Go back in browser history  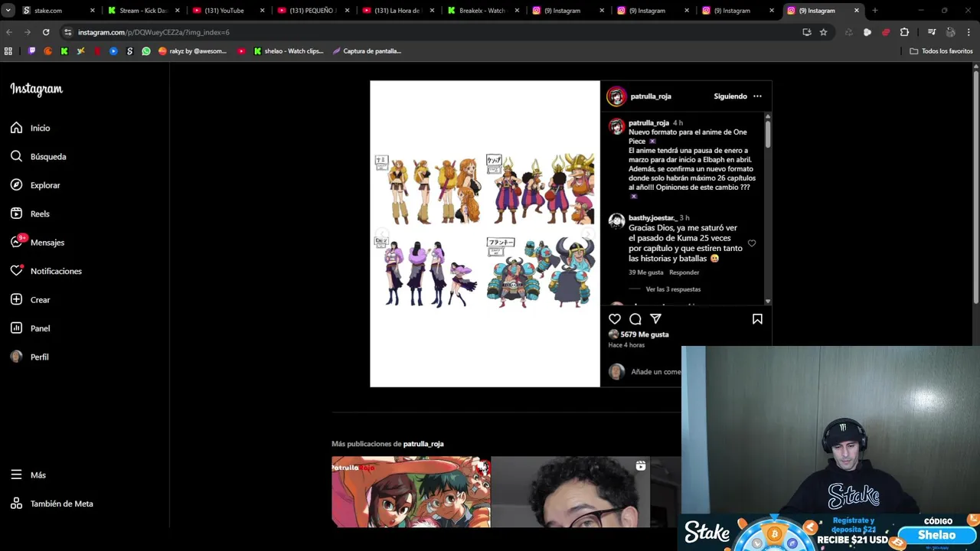click(9, 32)
